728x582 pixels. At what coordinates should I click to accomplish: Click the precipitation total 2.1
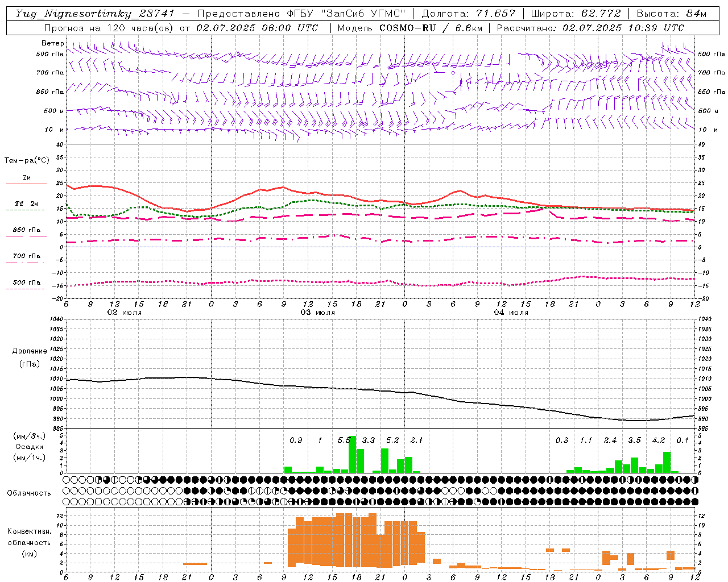416,440
